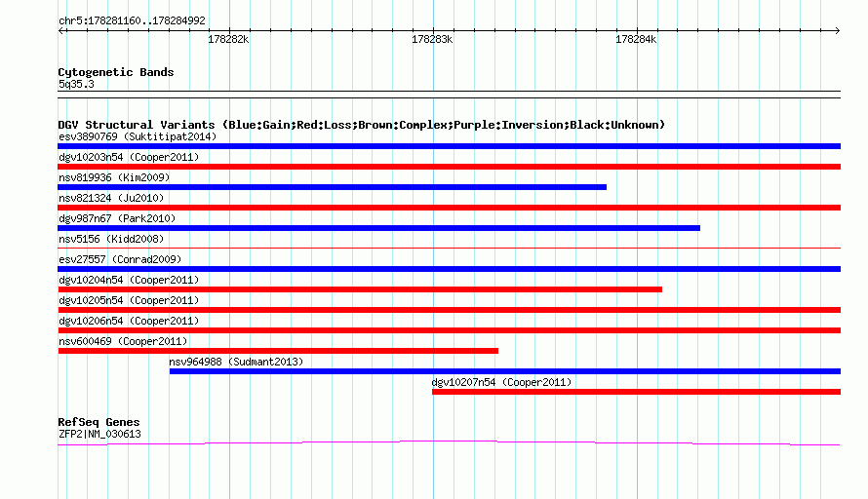Select the thin red nsv5156 line
This screenshot has height=499, width=868.
point(449,248)
